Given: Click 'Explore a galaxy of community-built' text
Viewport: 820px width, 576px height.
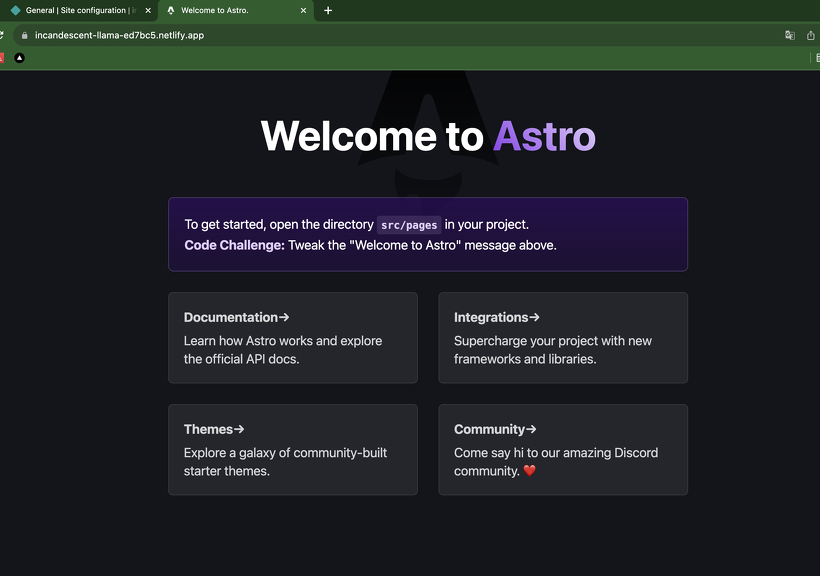Looking at the screenshot, I should [x=285, y=453].
